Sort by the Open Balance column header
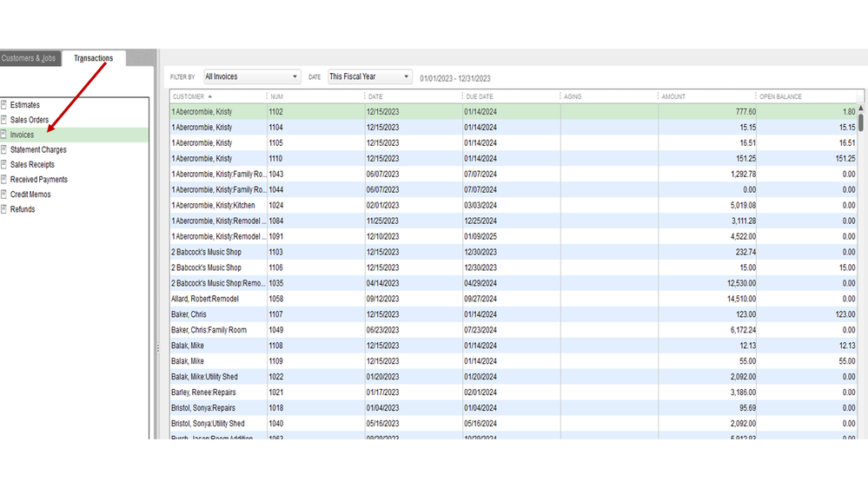This screenshot has height=488, width=868. tap(780, 96)
